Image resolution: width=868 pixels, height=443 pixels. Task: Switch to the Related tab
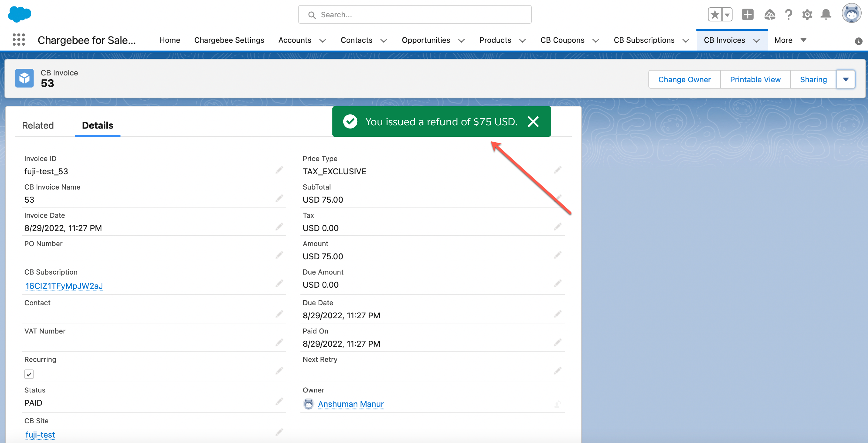(x=38, y=125)
